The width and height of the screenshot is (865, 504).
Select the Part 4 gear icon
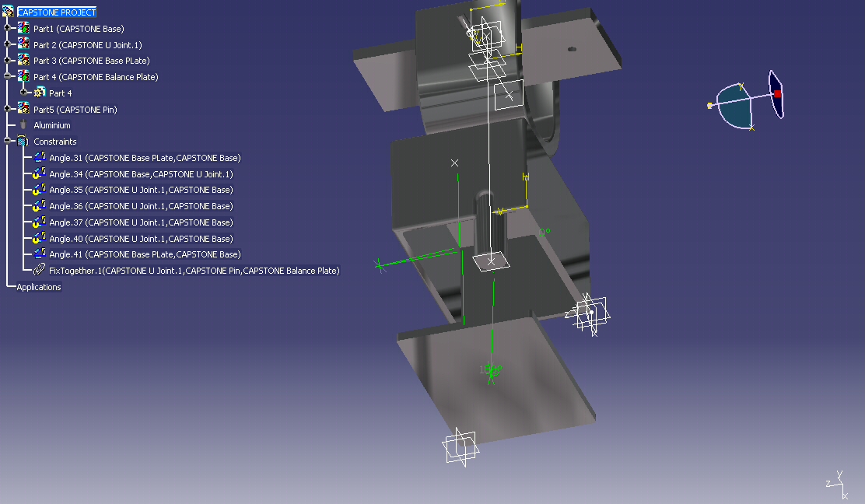tap(40, 93)
